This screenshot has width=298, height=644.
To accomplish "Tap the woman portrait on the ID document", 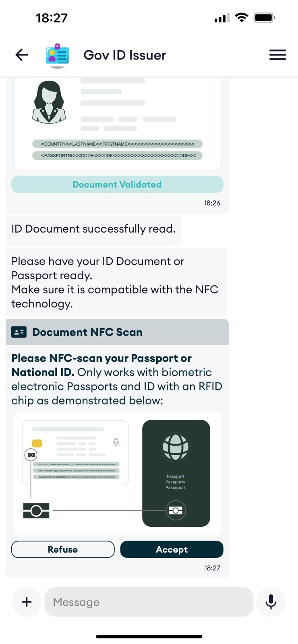I will (x=49, y=102).
